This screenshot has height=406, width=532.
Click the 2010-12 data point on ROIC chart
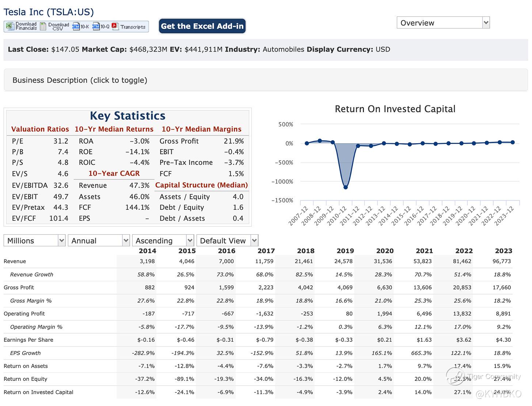[345, 187]
